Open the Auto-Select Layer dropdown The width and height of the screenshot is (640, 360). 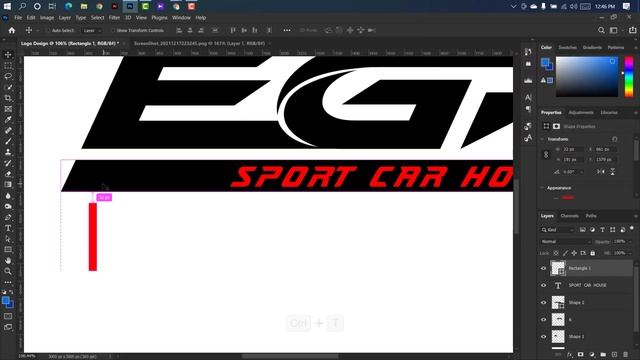[92, 31]
